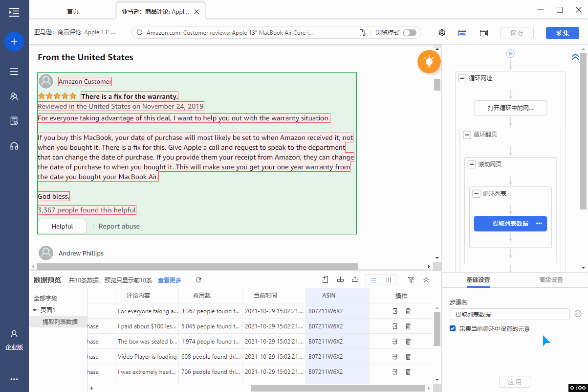Expand the sidebar with the top-left menu icon

pos(14,13)
